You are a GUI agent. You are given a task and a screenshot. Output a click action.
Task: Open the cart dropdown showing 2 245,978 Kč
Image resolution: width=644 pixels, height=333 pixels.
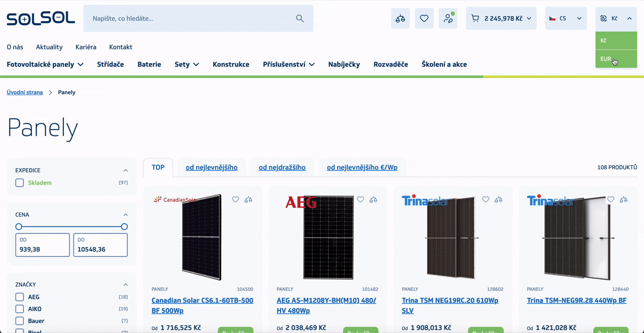(501, 19)
